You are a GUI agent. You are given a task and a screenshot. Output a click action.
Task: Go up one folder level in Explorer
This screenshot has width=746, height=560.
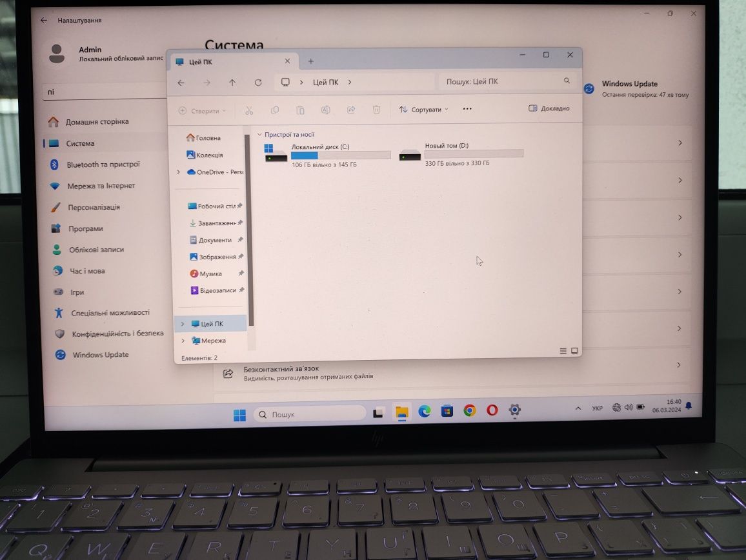click(232, 83)
